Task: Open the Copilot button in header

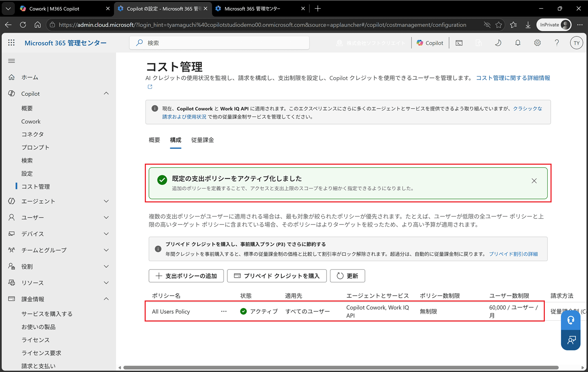Action: pos(430,43)
